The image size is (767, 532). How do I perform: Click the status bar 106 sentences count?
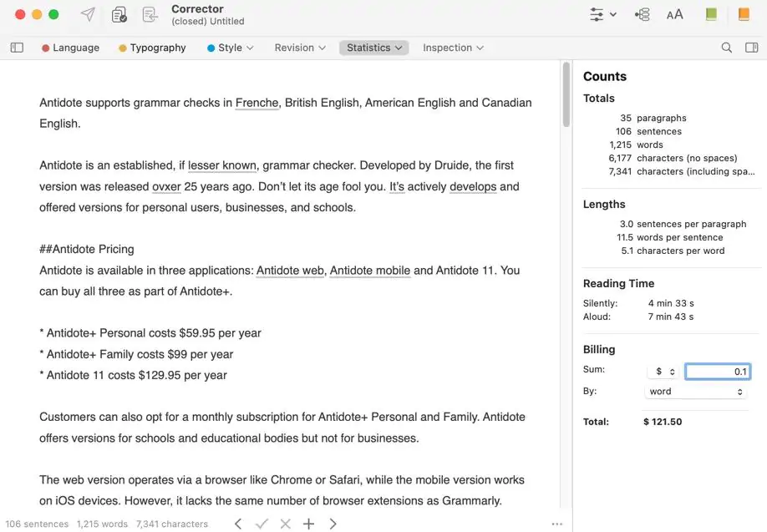click(x=37, y=524)
